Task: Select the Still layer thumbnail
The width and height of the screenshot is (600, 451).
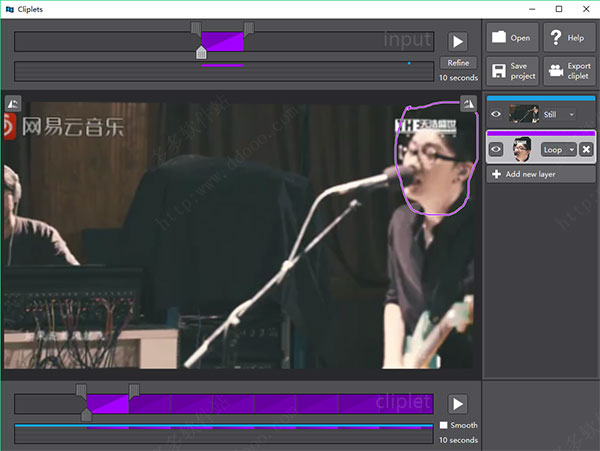Action: click(x=523, y=114)
